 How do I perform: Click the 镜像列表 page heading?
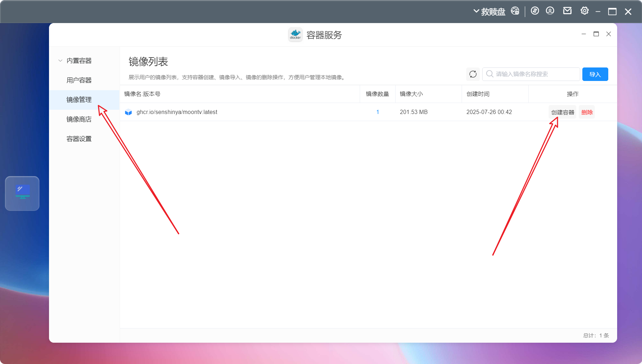click(x=148, y=62)
